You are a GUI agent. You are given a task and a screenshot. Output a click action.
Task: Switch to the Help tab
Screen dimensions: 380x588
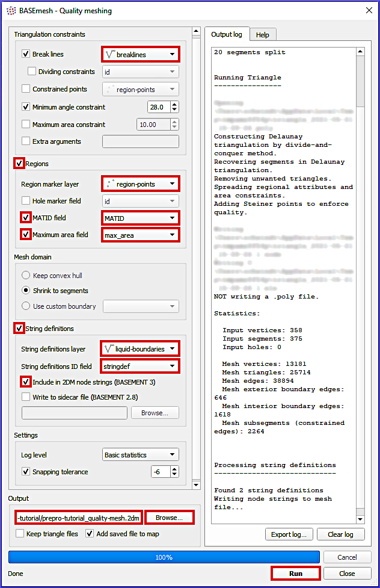[263, 34]
